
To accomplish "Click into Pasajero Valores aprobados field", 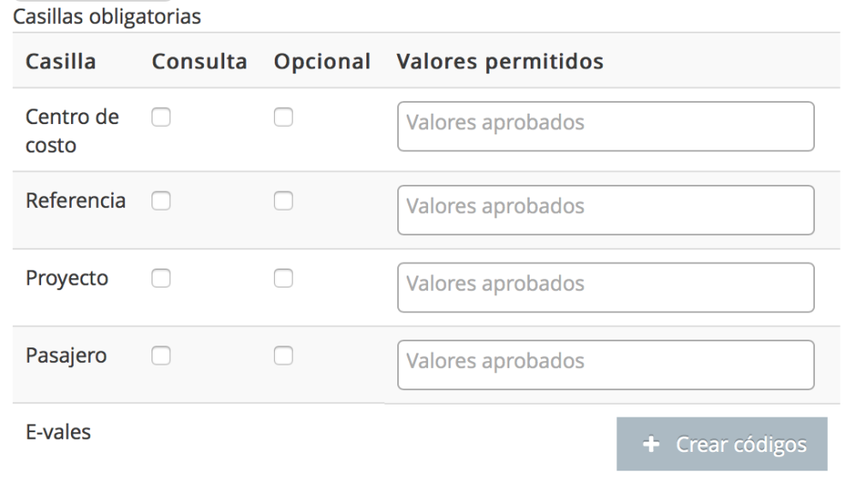I will coord(605,365).
